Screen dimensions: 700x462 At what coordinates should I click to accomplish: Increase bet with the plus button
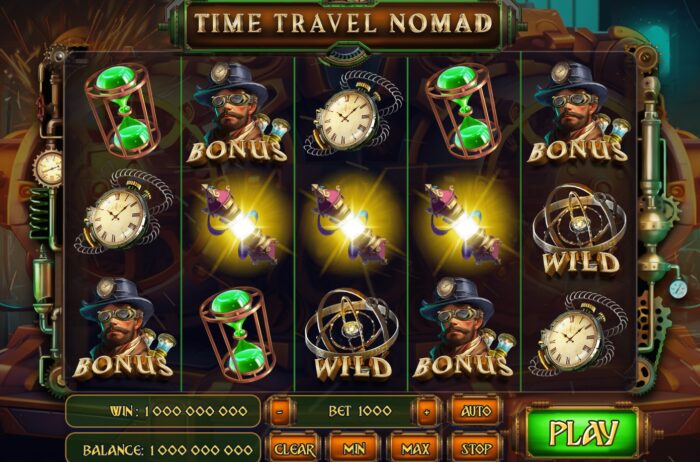pyautogui.click(x=427, y=412)
